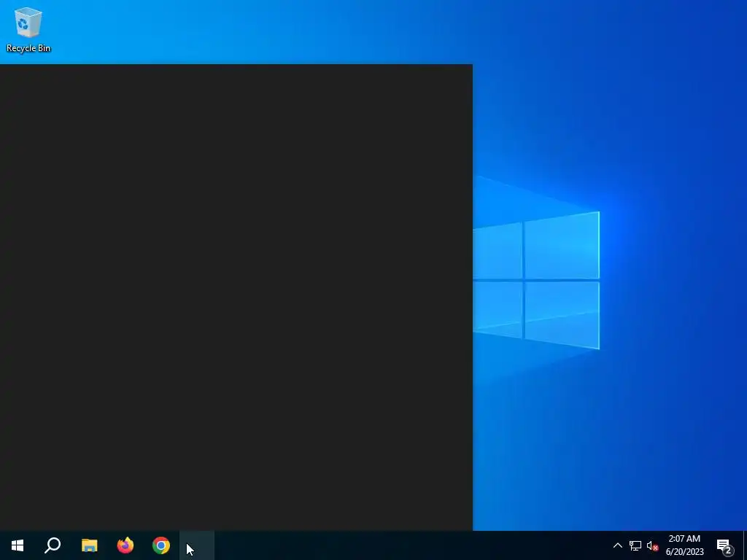Show hidden system tray icons
The image size is (747, 560).
pos(617,545)
